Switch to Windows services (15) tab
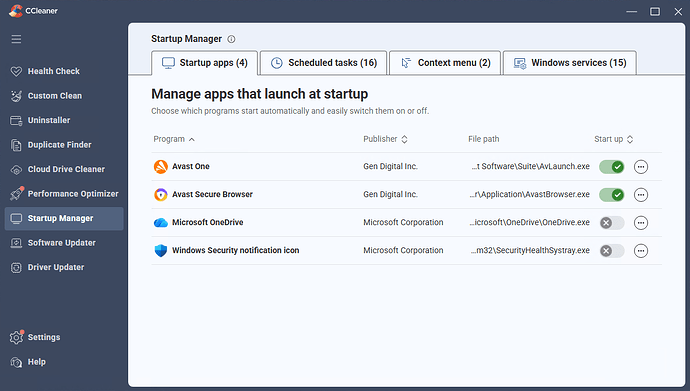690x391 pixels. tap(570, 63)
